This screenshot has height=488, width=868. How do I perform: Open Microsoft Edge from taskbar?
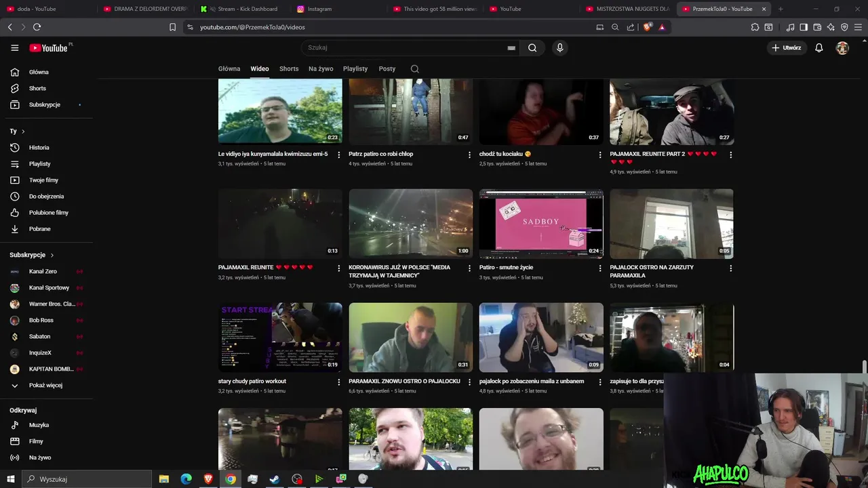tap(186, 479)
